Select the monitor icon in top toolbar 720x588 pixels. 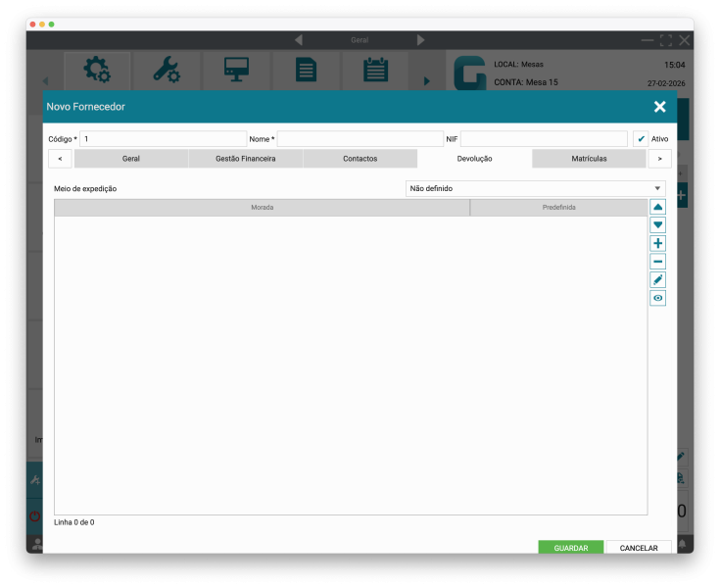[236, 71]
